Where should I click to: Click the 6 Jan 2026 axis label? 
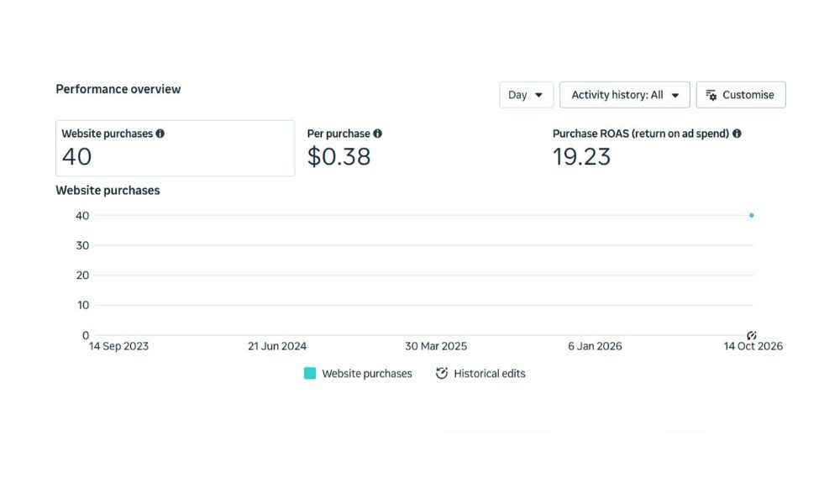click(x=595, y=346)
